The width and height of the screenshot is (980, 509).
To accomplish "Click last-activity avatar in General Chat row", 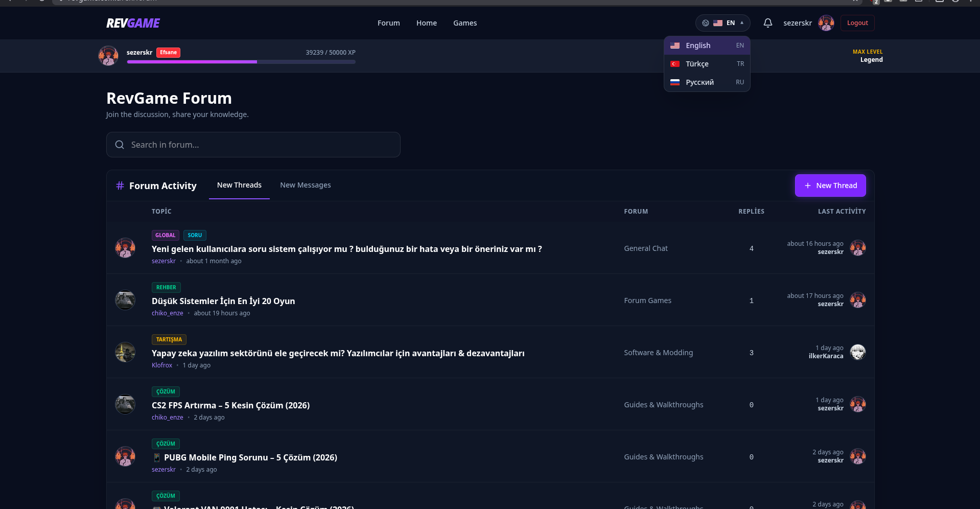I will point(857,248).
